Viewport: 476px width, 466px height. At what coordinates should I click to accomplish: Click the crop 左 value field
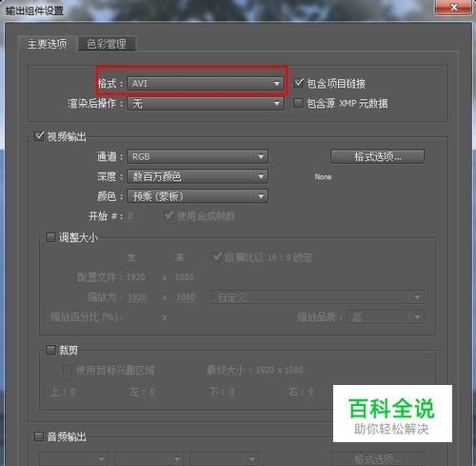(152, 392)
